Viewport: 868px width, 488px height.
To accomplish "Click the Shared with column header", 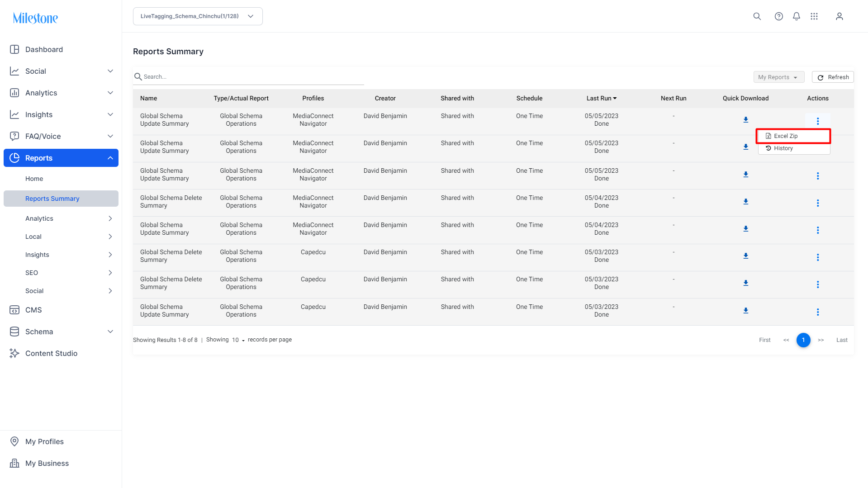I will tap(457, 98).
